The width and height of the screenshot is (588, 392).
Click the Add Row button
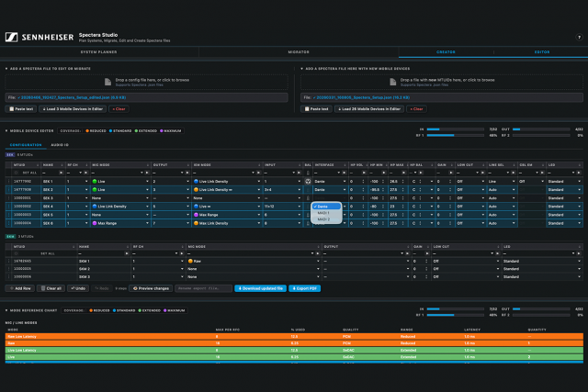click(x=20, y=288)
